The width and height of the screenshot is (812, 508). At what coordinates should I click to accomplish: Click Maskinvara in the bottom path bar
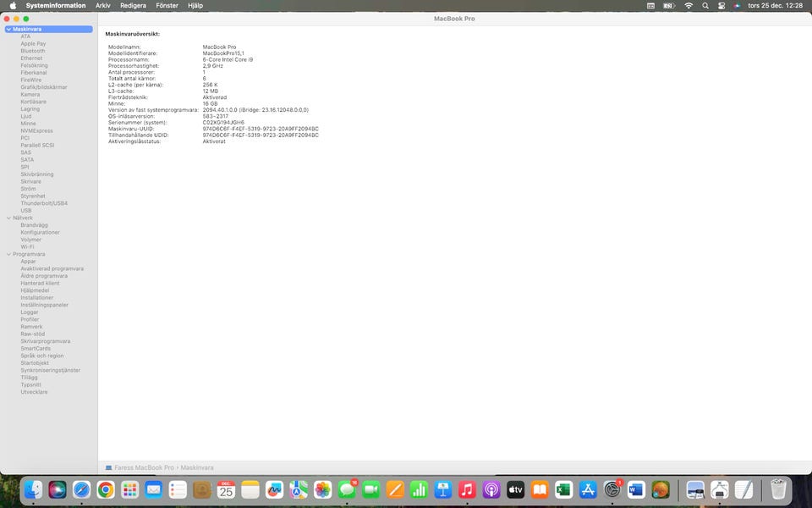(197, 467)
